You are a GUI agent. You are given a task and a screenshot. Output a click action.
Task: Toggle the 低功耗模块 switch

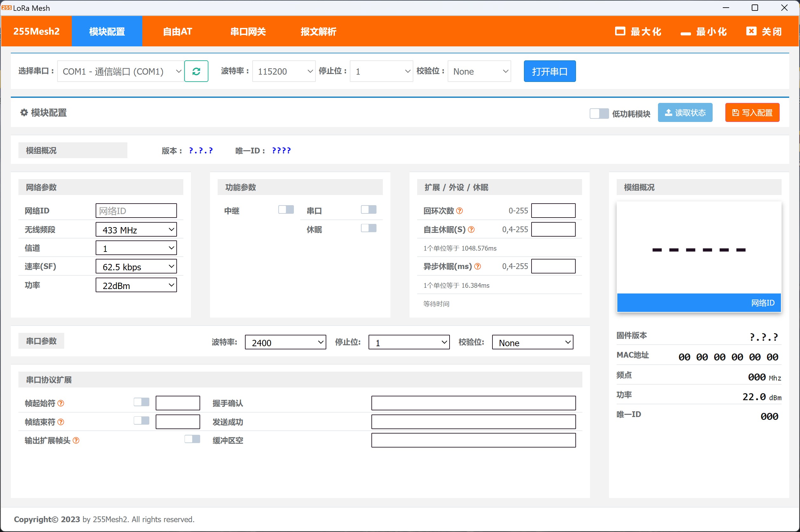click(599, 114)
